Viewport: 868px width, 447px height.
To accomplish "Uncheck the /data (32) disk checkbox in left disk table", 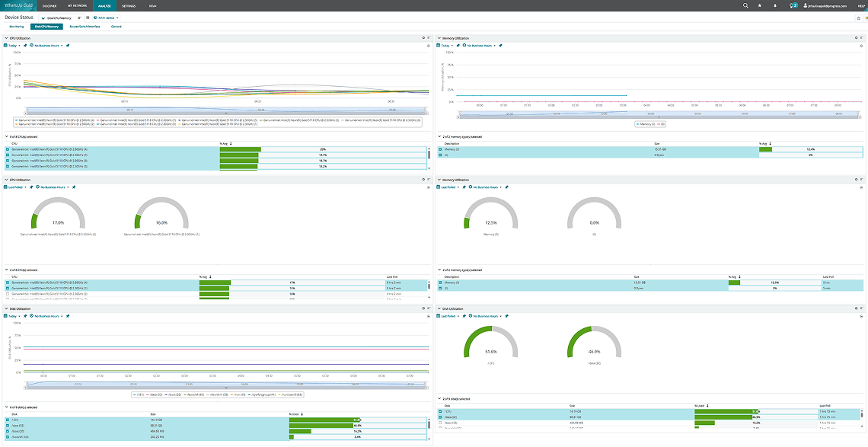I will click(x=8, y=426).
